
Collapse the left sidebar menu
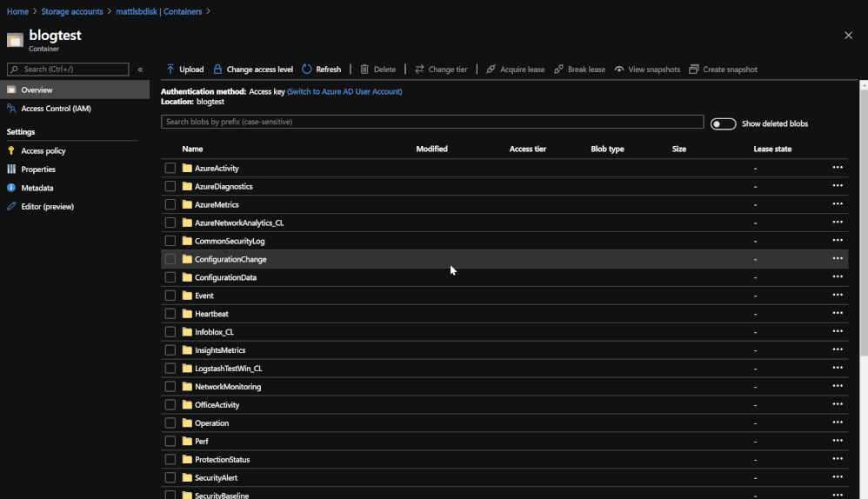click(141, 70)
